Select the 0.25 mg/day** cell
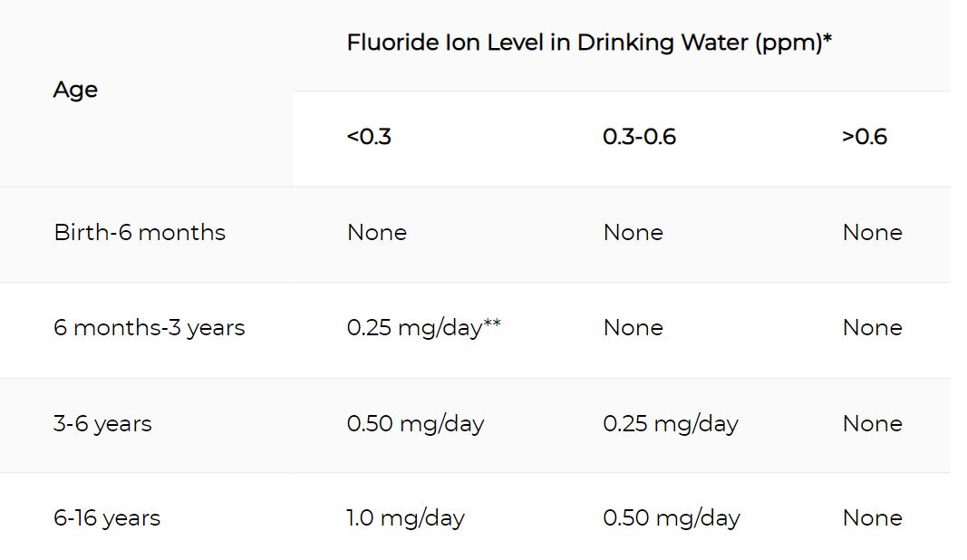This screenshot has width=967, height=560. click(423, 327)
